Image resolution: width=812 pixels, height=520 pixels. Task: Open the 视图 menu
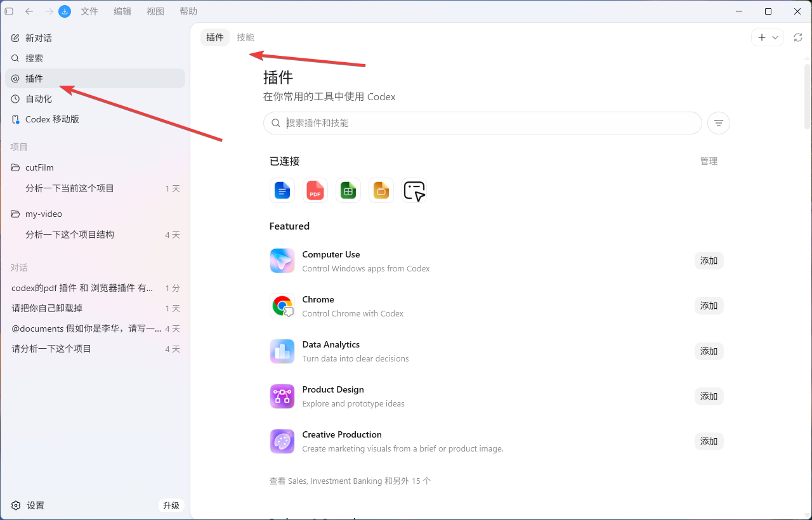155,11
